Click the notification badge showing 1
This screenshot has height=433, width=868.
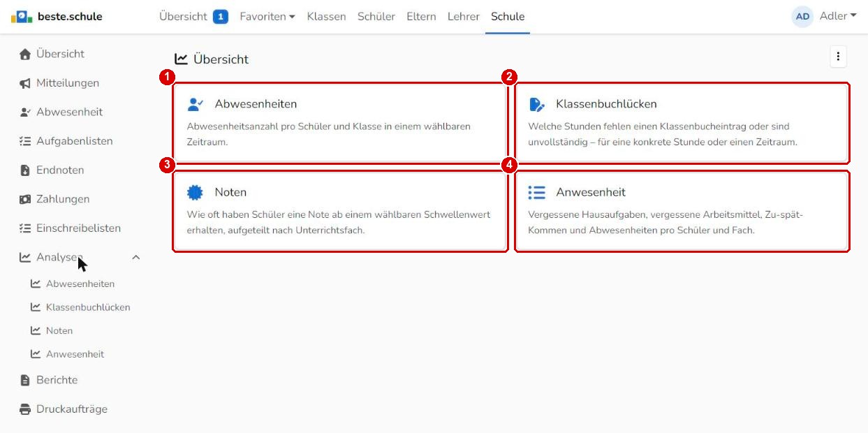coord(221,16)
